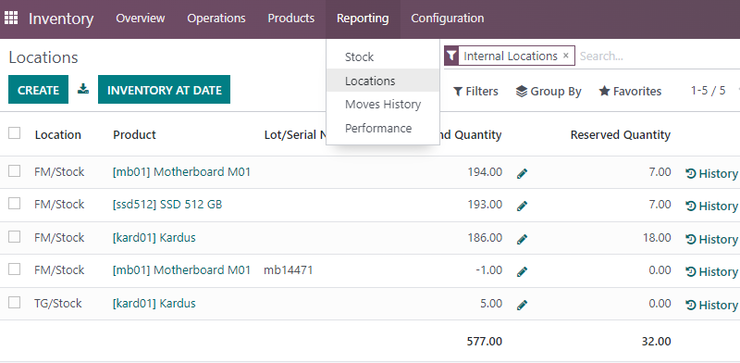The image size is (740, 363).
Task: Click pencil icon for TG/Stock Kardus row
Action: [x=521, y=304]
